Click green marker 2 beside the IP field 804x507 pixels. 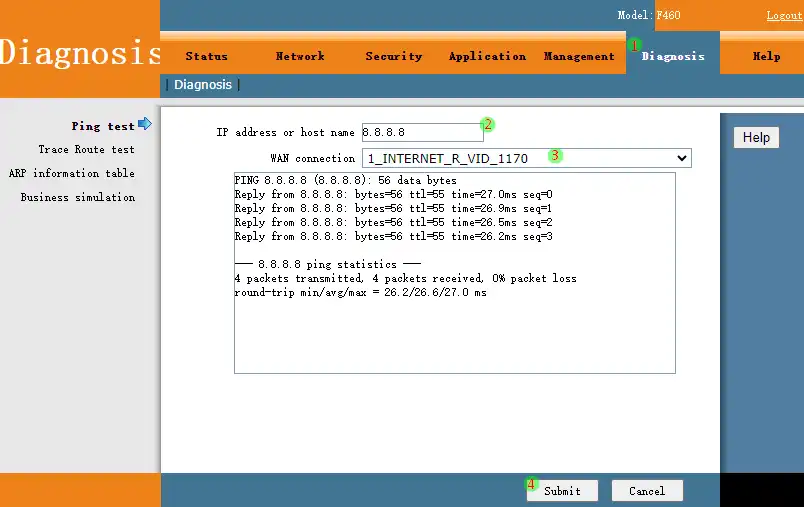pos(488,125)
